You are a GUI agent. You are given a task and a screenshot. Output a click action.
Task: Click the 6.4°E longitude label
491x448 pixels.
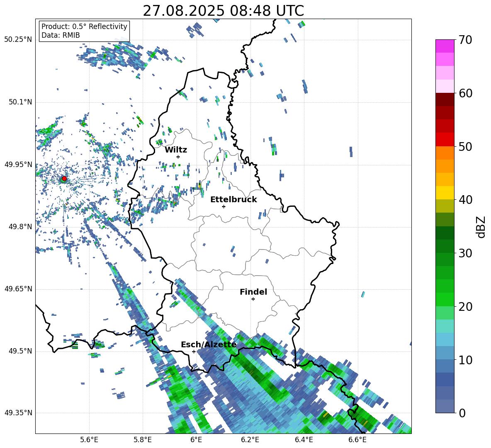(304, 440)
